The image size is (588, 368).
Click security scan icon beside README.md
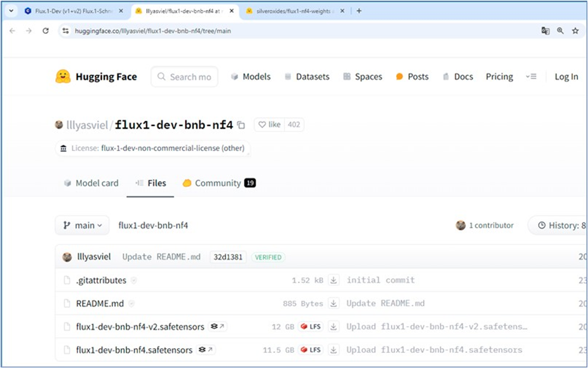(x=131, y=304)
